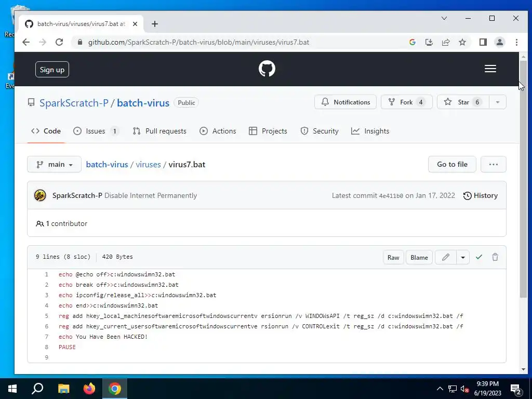The image size is (532, 399).
Task: Click viruses folder breadcrumb link
Action: (148, 165)
